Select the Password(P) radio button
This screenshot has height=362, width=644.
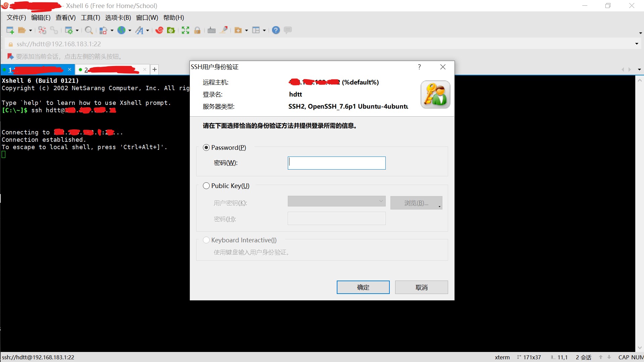tap(206, 147)
